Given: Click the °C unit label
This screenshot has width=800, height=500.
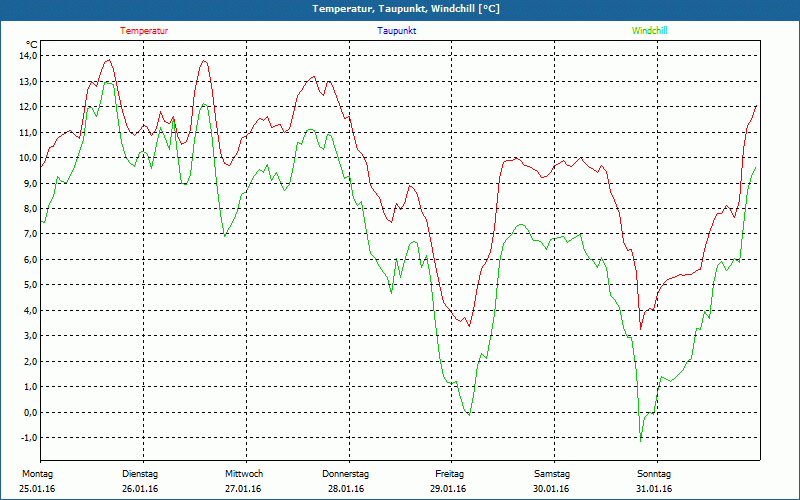Looking at the screenshot, I should click(x=32, y=45).
